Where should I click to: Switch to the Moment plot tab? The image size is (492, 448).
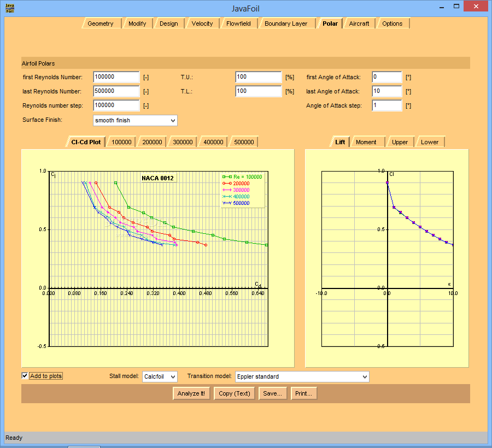[x=366, y=142]
